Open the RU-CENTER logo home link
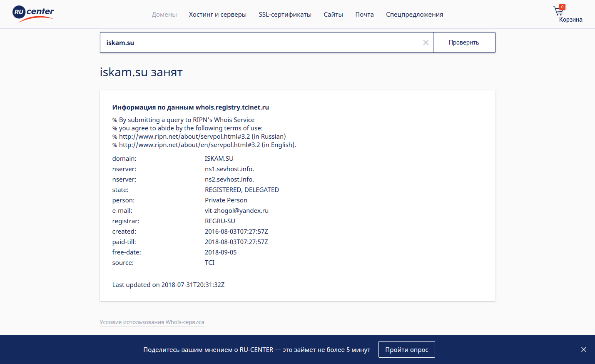The width and height of the screenshot is (595, 364). click(x=33, y=14)
